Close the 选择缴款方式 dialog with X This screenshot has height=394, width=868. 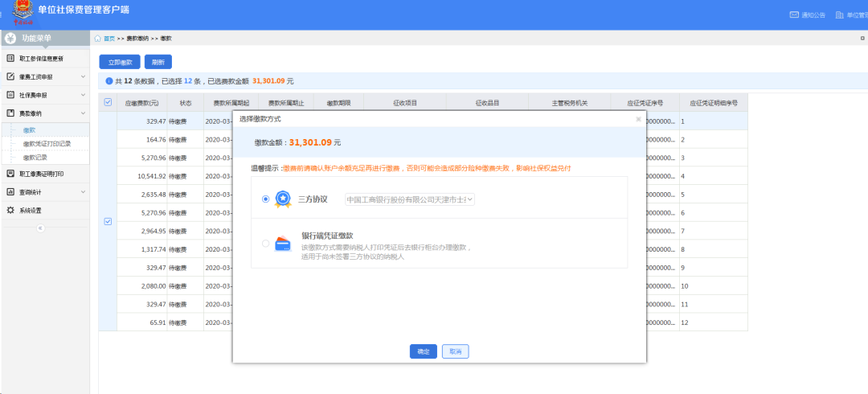click(x=638, y=119)
